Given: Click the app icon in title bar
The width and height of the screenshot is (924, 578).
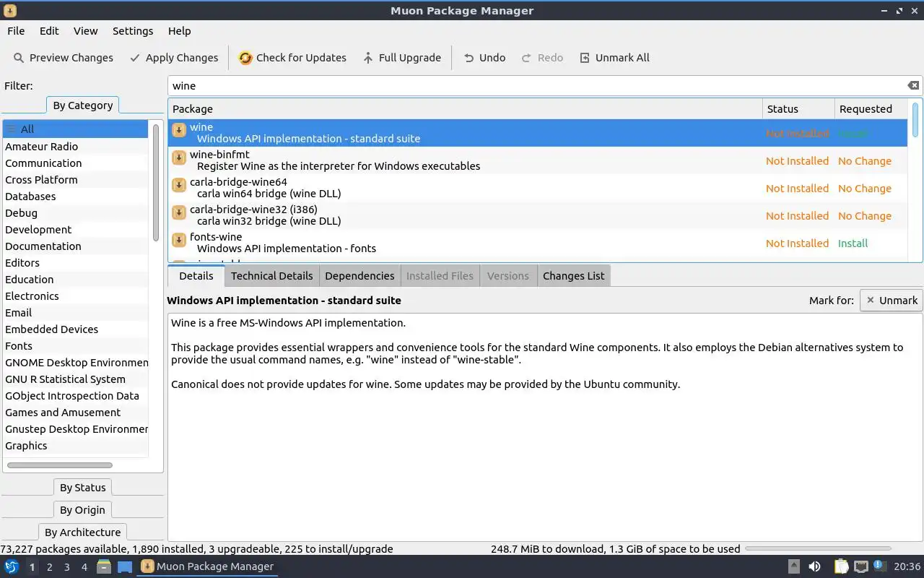Looking at the screenshot, I should coord(10,11).
